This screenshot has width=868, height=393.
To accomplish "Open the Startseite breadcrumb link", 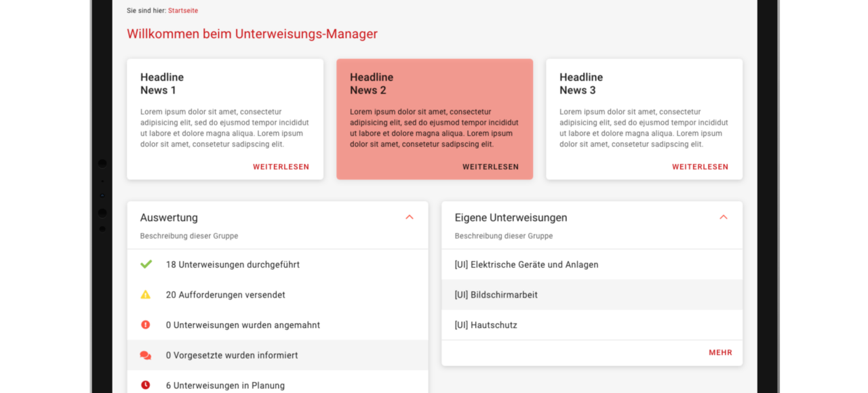I will (x=183, y=11).
